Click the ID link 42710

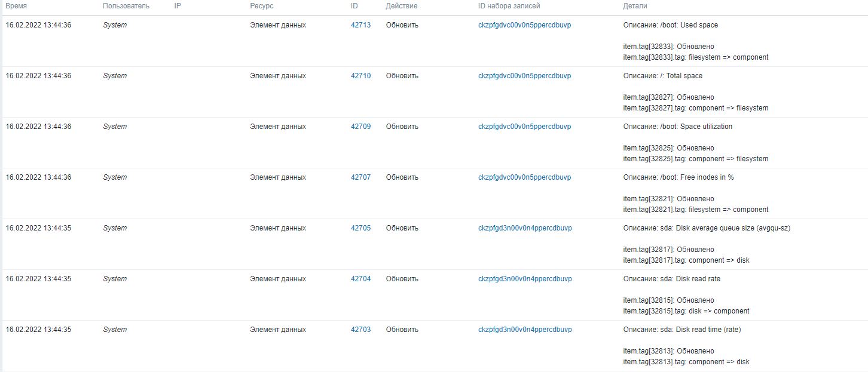[x=360, y=76]
